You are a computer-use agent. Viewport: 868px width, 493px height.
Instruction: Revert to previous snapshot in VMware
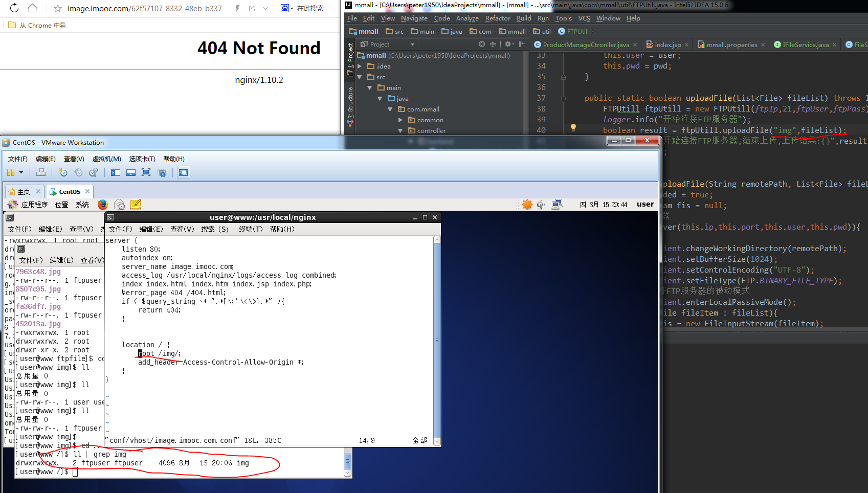[78, 173]
